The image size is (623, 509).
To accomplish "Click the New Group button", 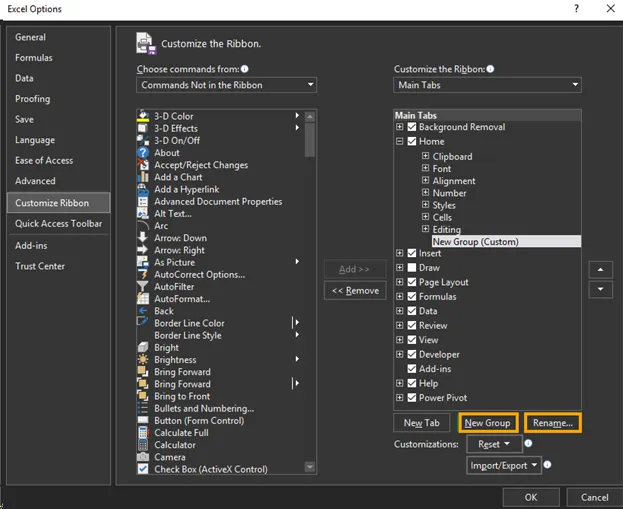I will [x=488, y=423].
